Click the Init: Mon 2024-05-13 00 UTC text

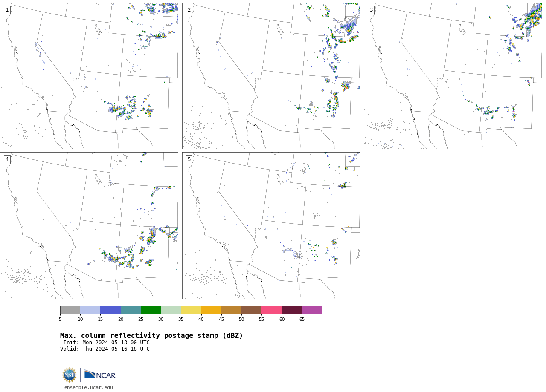click(107, 343)
